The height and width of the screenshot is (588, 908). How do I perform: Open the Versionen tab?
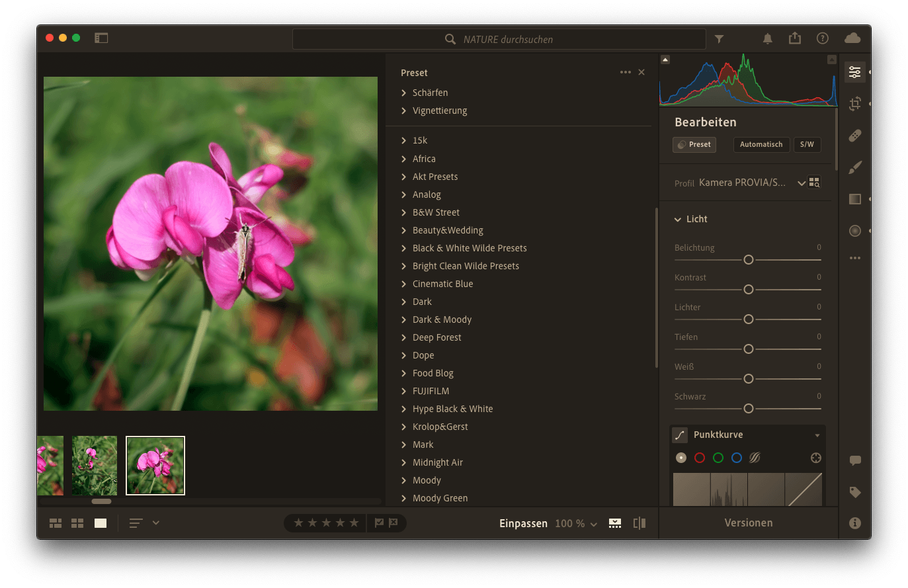pos(748,523)
